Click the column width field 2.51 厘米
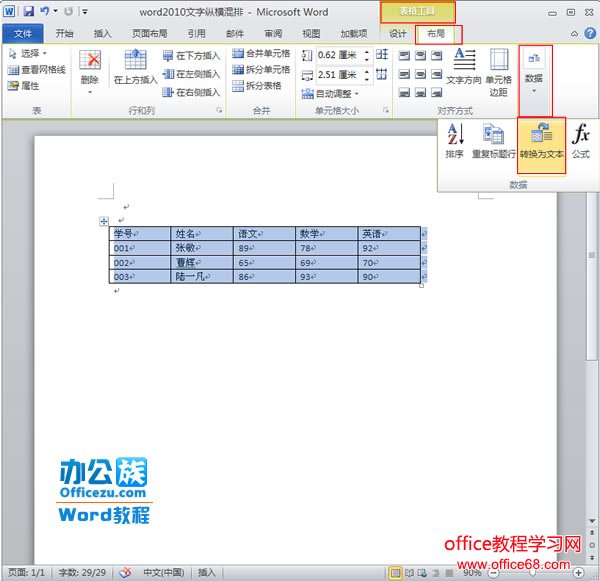Screen dimensions: 600x581 [x=339, y=75]
